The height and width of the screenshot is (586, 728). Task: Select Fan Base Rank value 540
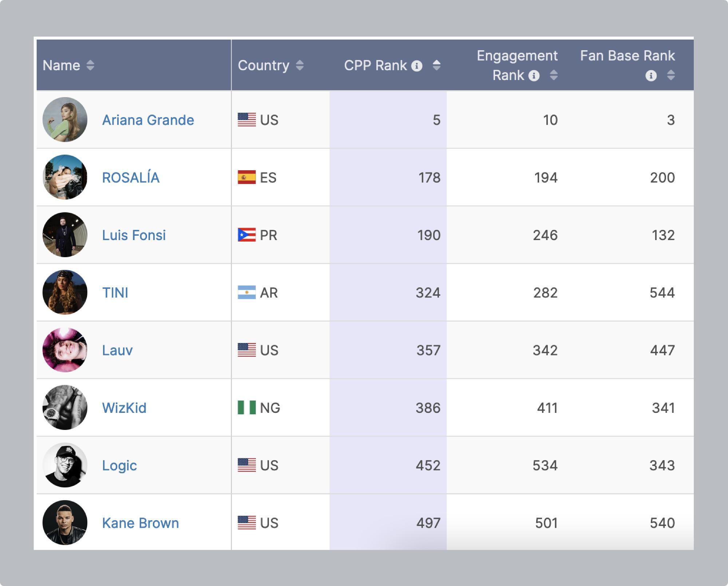[662, 523]
